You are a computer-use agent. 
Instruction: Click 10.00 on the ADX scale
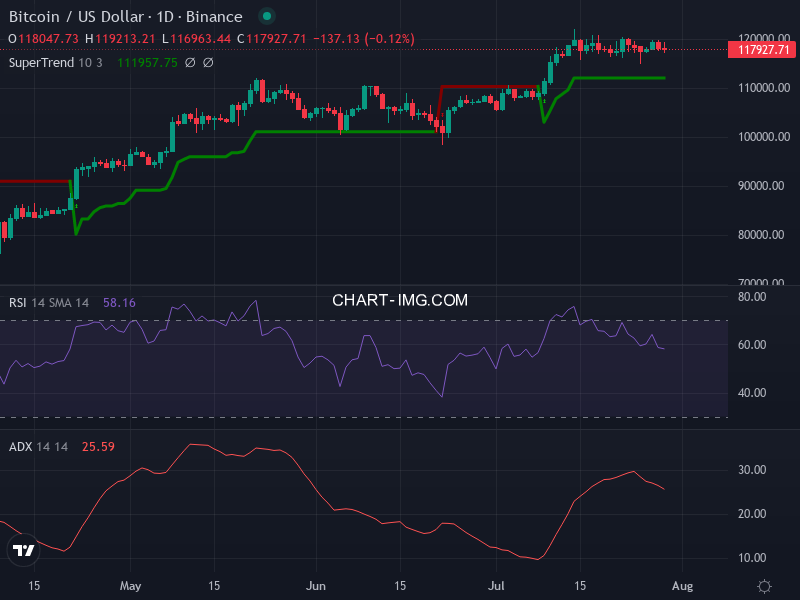752,558
